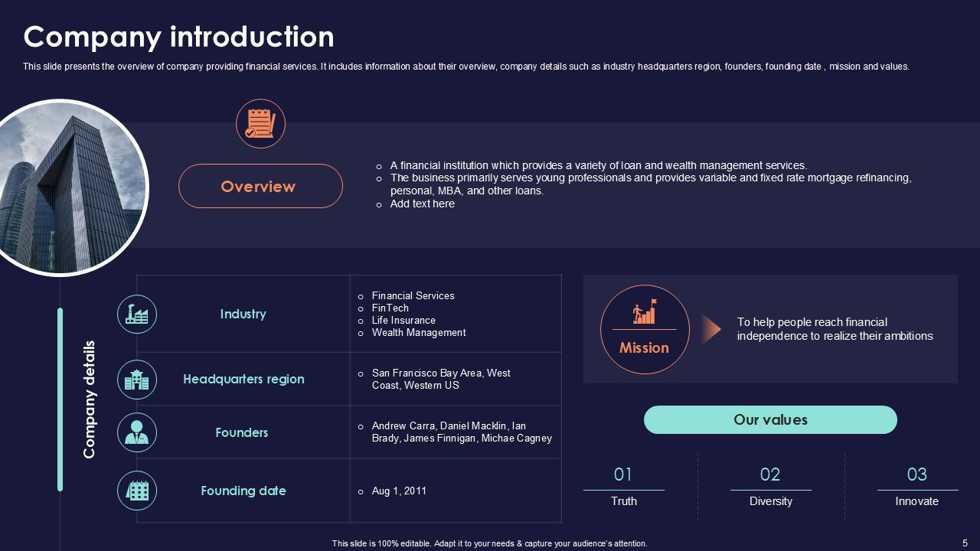Viewport: 980px width, 551px height.
Task: Click the Add text here placeholder bullet
Action: [422, 204]
